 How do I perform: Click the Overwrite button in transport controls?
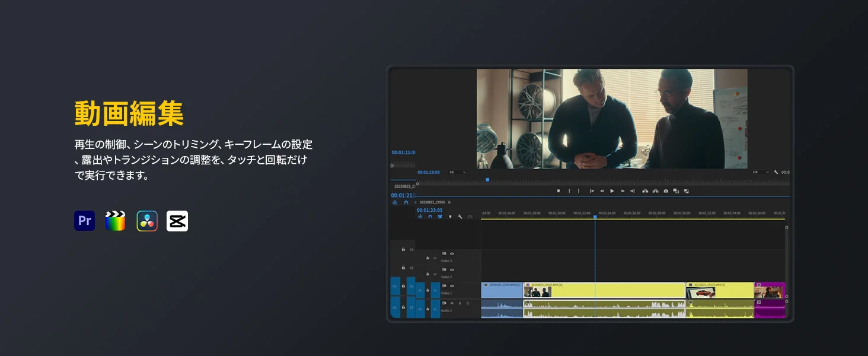(x=687, y=191)
